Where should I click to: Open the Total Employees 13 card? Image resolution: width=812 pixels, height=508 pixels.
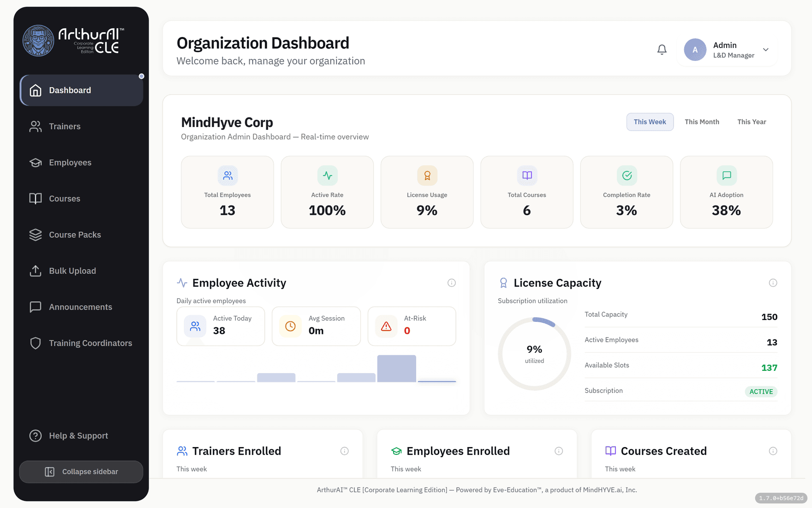click(x=227, y=192)
